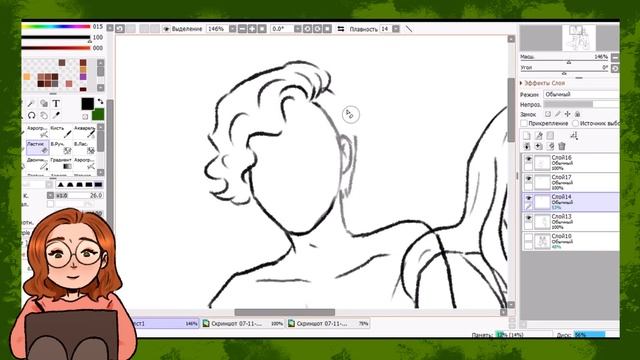
Task: Switch to first Скриншот 07-11 tab at 100%
Action: (x=243, y=323)
